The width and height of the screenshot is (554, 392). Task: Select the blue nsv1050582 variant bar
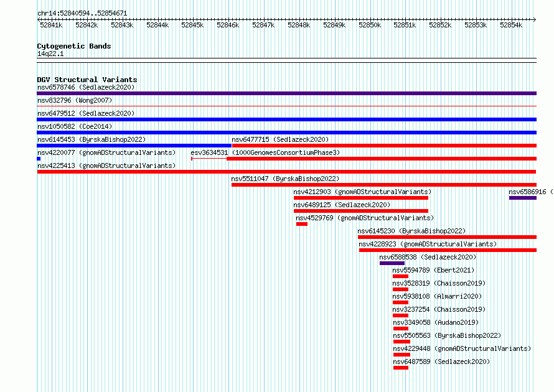[x=286, y=133]
